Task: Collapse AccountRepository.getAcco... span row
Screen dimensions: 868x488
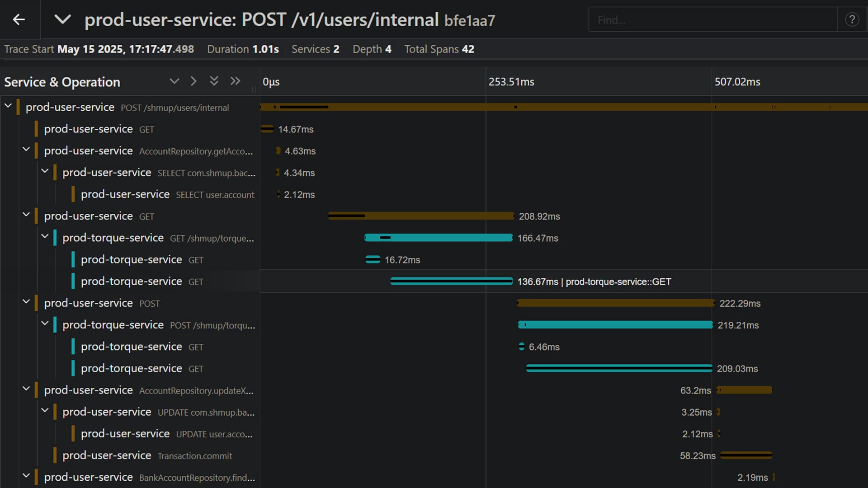Action: 26,149
